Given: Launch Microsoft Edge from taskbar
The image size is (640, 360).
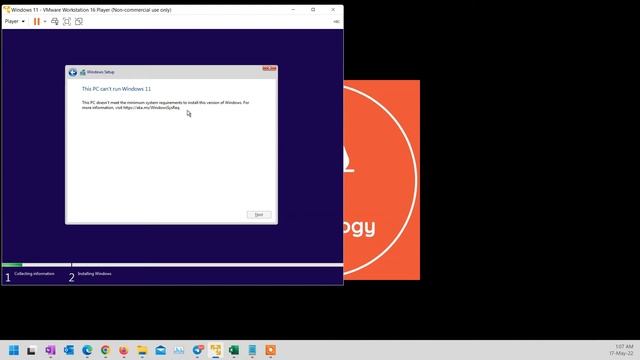Looking at the screenshot, I should point(87,350).
